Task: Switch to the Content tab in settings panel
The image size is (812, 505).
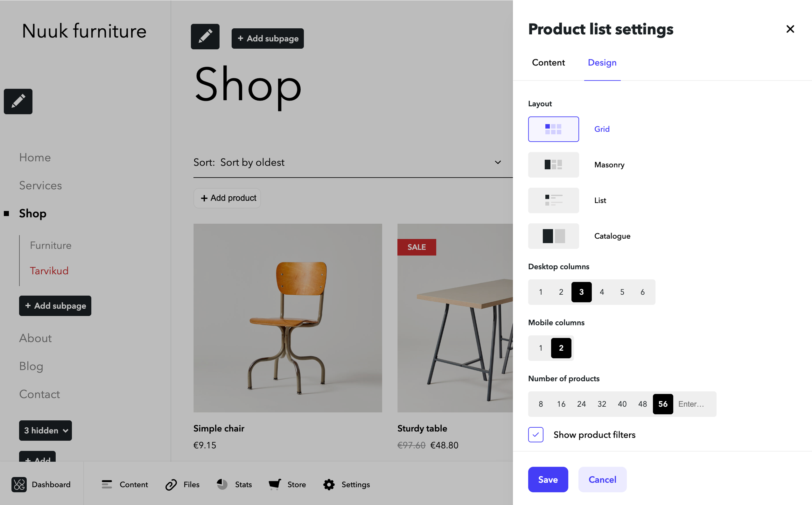Action: (x=548, y=62)
